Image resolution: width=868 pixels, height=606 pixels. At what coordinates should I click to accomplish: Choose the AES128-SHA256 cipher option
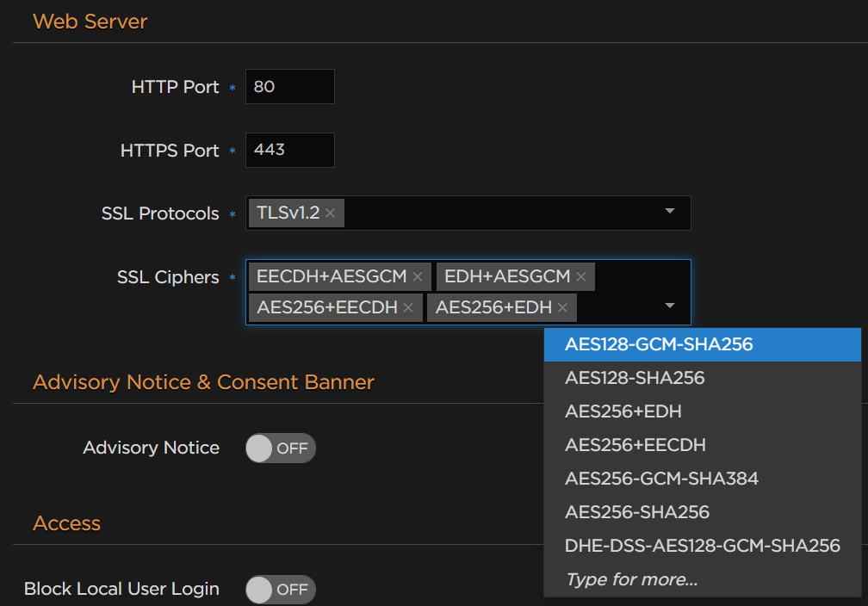[635, 378]
